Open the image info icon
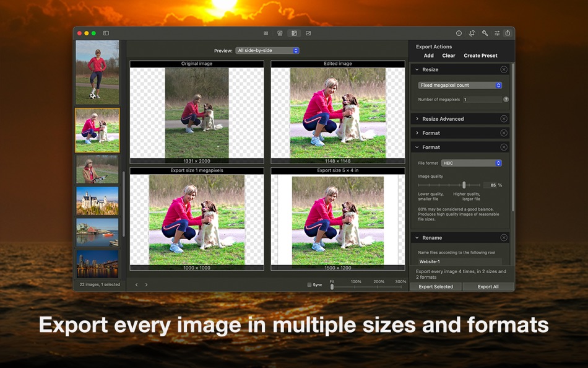 coord(459,33)
